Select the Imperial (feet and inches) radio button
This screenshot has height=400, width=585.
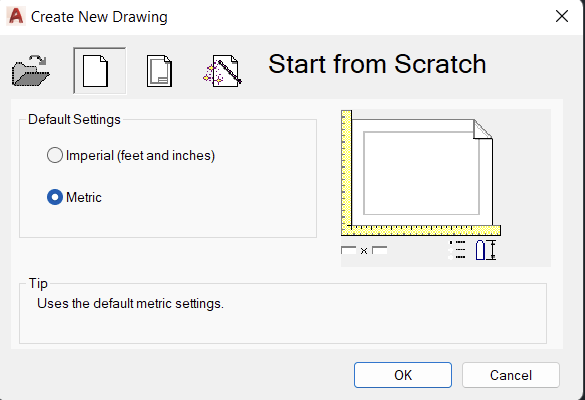pos(55,155)
